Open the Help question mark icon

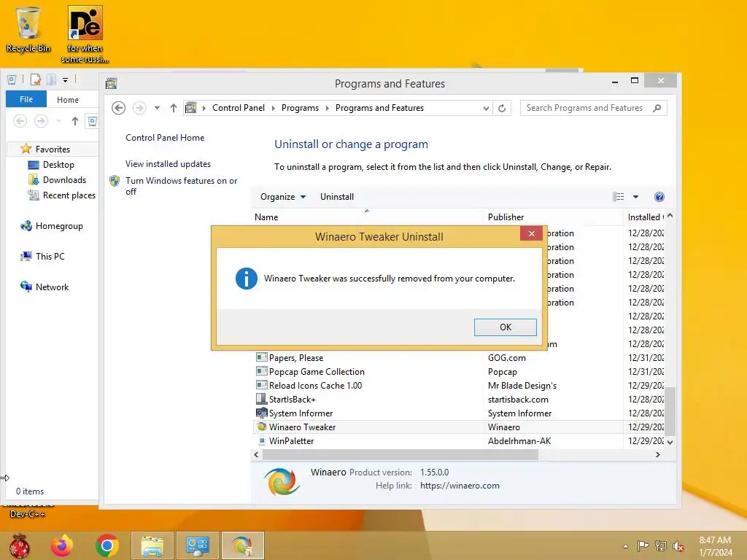pos(659,197)
